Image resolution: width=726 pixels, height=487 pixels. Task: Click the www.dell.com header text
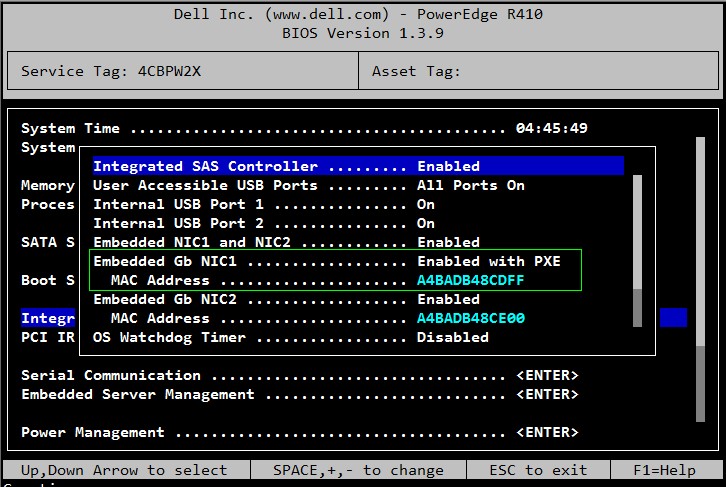326,14
